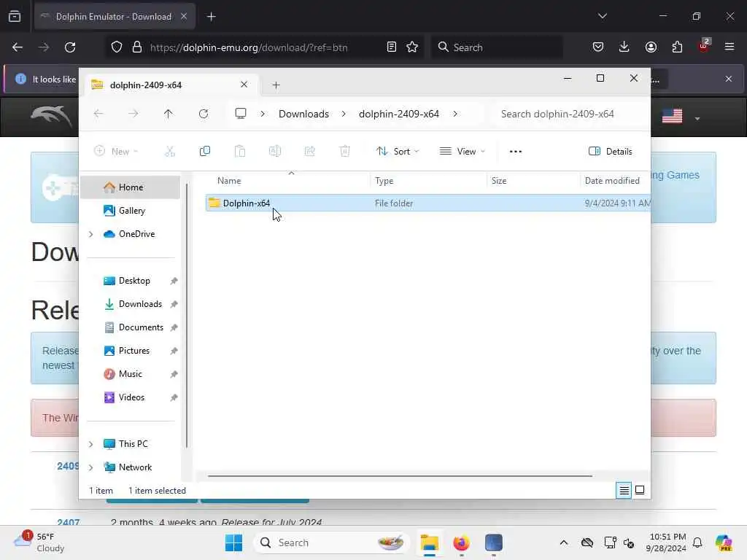Screen dimensions: 747x560
Task: Open Firefox from the taskbar
Action: (x=461, y=542)
